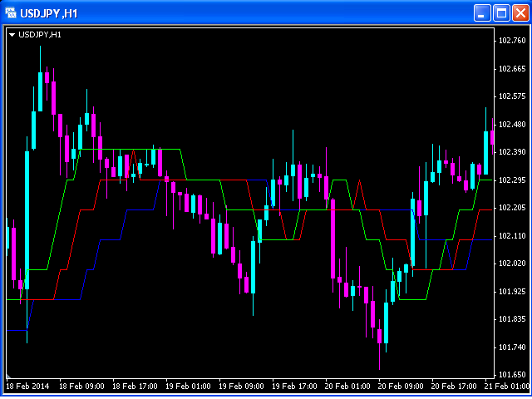Select the 20 Feb 17:00 time label
The image size is (532, 399).
click(x=454, y=386)
